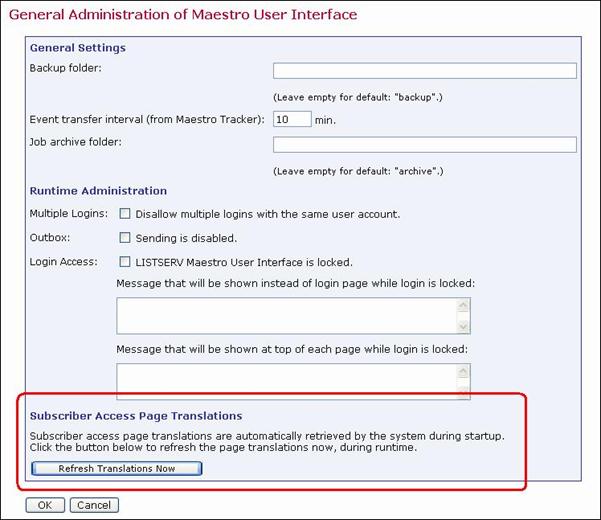The image size is (601, 520).
Task: Confirm settings with the OK button
Action: pos(45,505)
